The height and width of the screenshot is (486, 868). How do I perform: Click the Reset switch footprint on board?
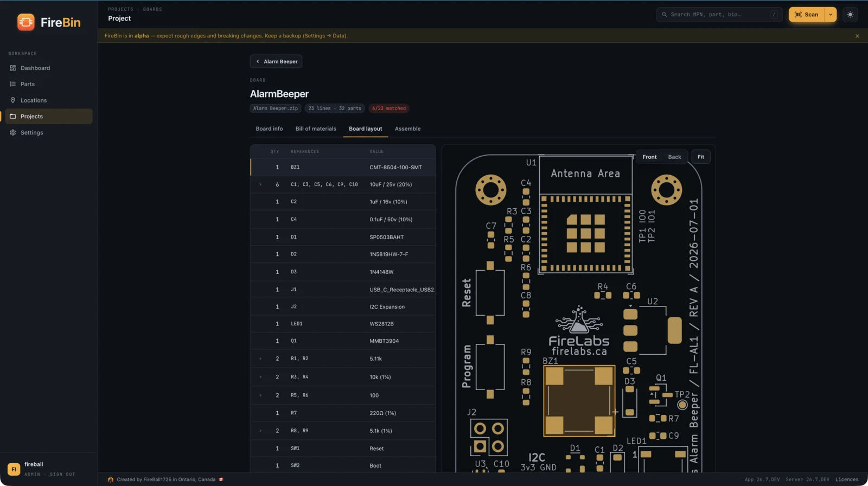click(x=490, y=293)
